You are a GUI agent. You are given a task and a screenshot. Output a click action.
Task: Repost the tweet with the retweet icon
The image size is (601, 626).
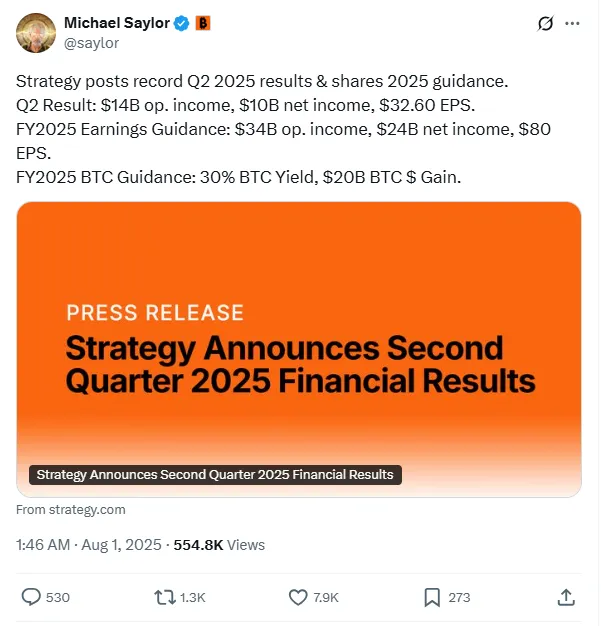[164, 597]
